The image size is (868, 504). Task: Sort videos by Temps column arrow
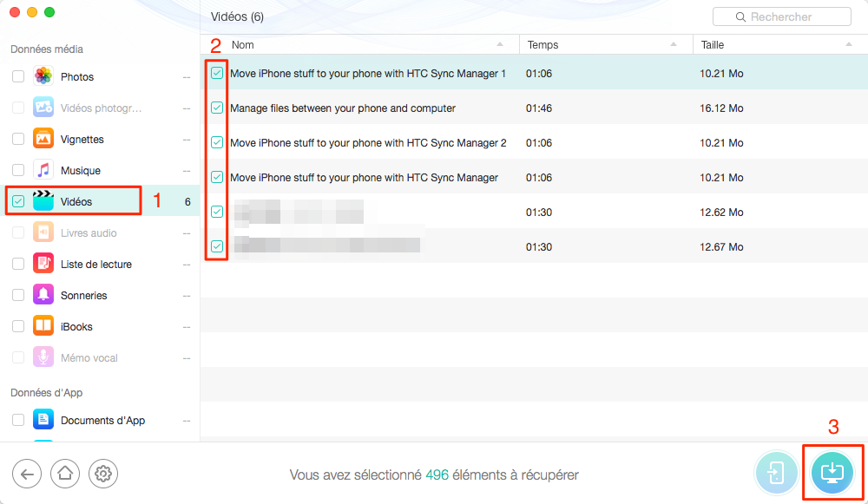point(674,44)
